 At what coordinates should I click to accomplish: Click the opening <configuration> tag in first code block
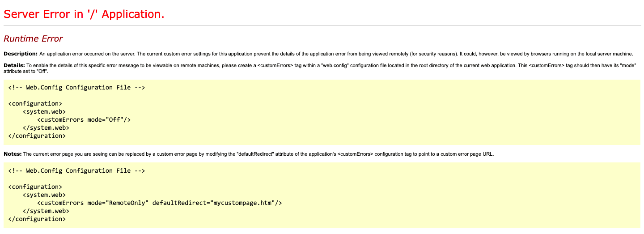point(35,103)
